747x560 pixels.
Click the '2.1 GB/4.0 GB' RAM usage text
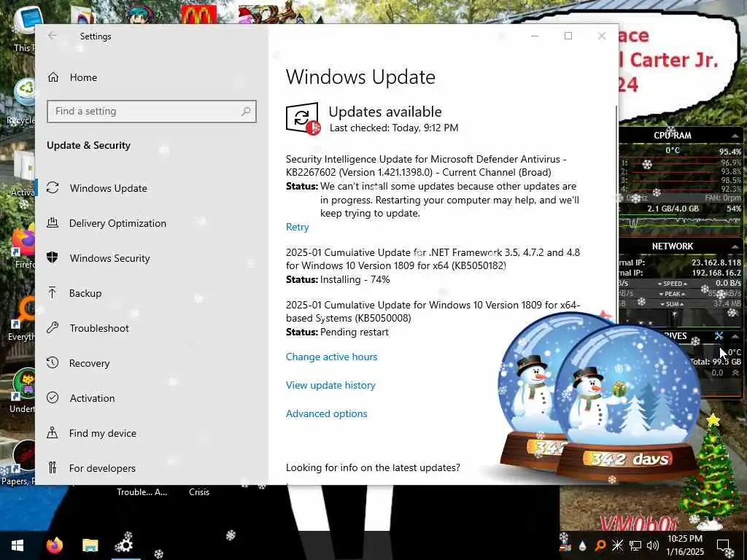(673, 209)
